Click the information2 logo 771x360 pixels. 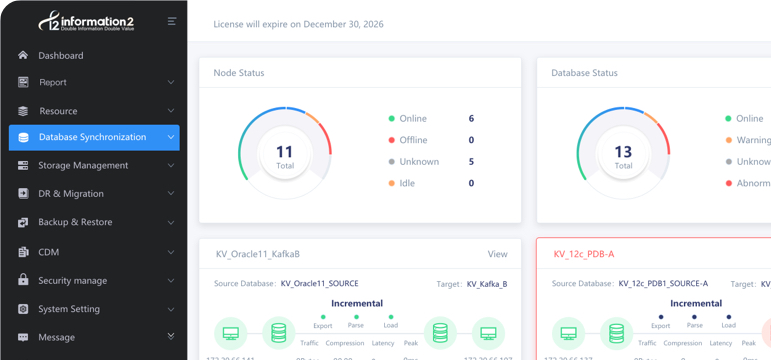point(87,22)
